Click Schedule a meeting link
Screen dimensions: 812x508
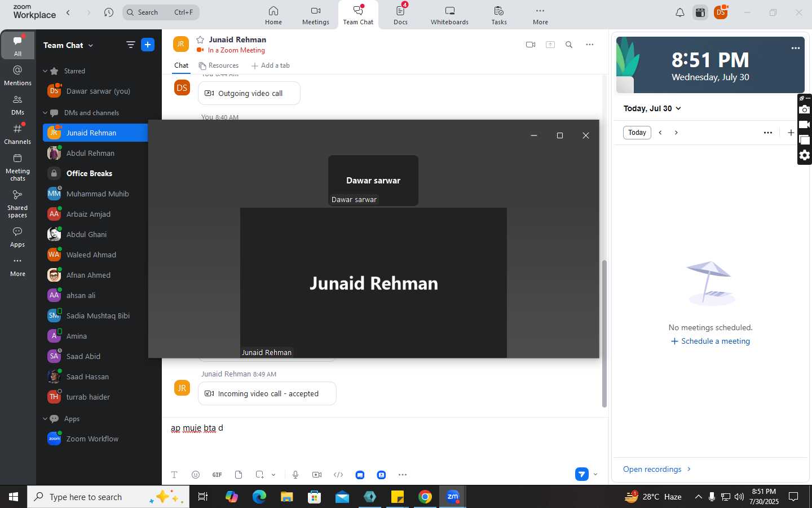710,341
